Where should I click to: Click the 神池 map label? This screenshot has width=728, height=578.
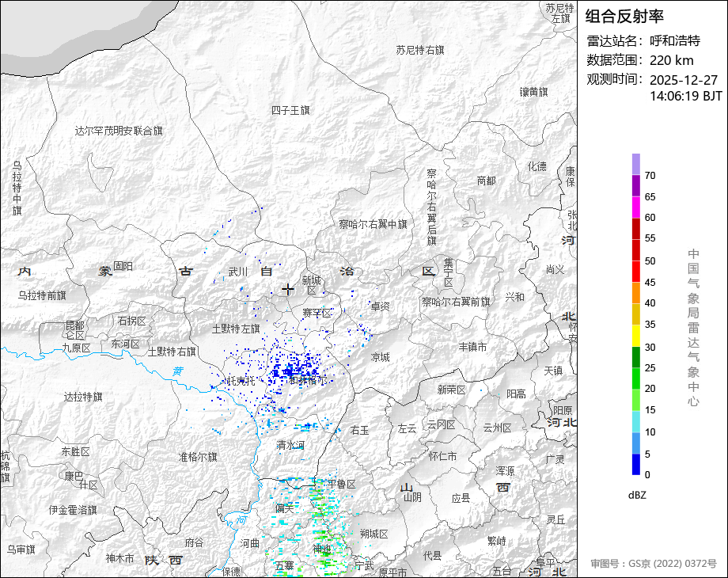tap(321, 549)
